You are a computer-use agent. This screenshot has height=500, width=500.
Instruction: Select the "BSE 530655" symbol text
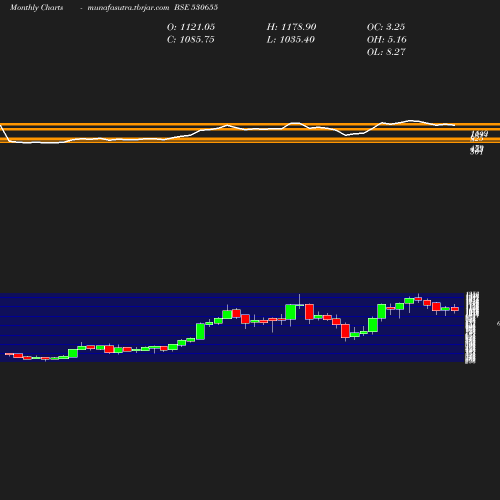[196, 7]
